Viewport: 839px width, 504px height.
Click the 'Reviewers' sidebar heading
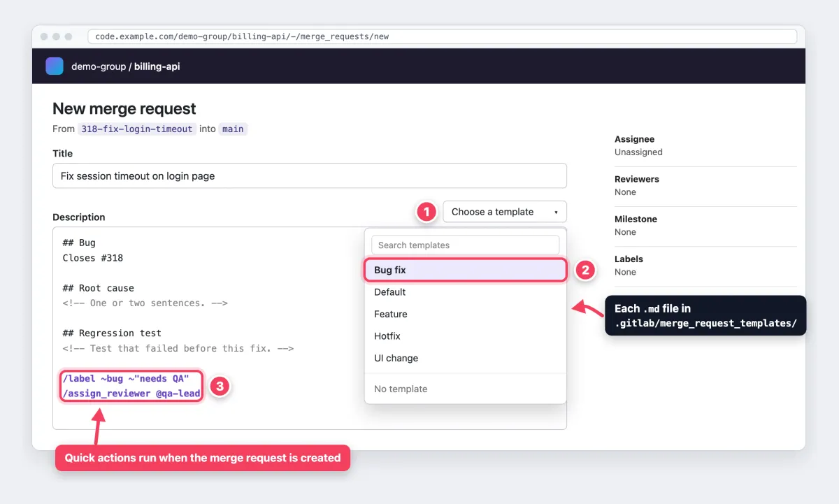(x=637, y=179)
